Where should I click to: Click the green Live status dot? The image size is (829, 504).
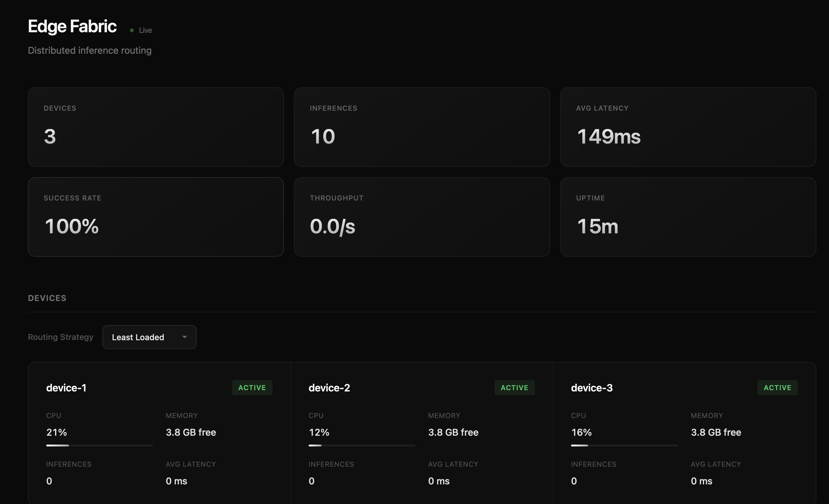pyautogui.click(x=132, y=30)
